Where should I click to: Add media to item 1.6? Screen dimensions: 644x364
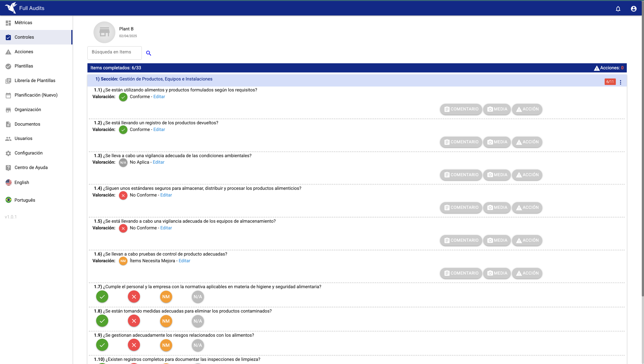(497, 273)
